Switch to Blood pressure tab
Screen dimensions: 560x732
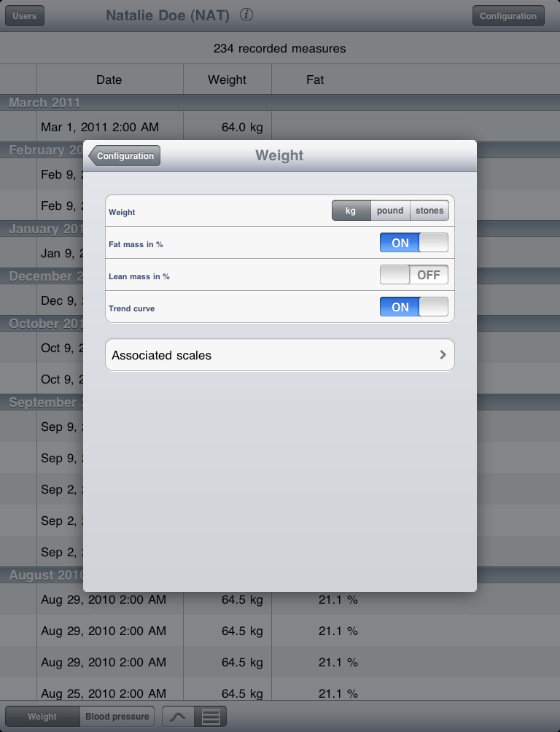117,716
